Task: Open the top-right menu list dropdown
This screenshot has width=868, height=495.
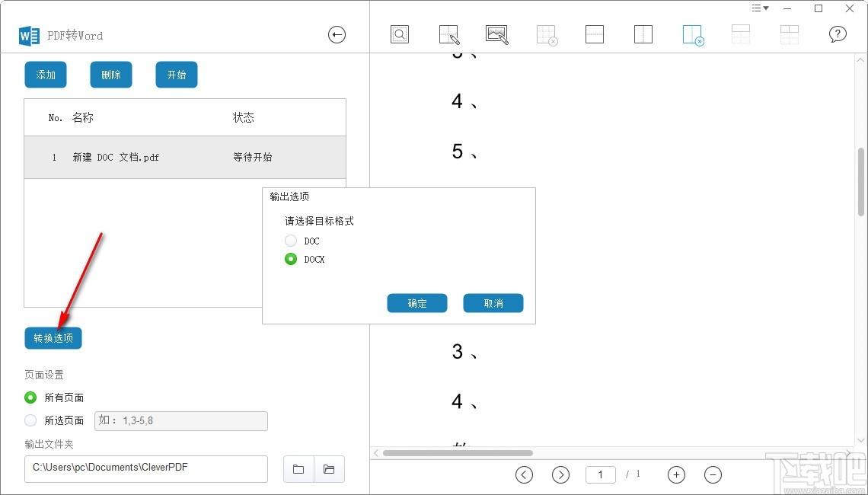Action: pos(760,8)
